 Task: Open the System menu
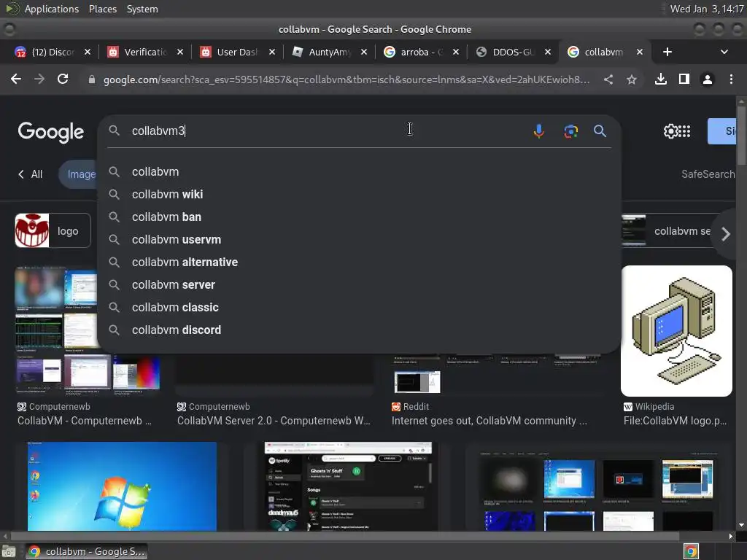tap(142, 9)
